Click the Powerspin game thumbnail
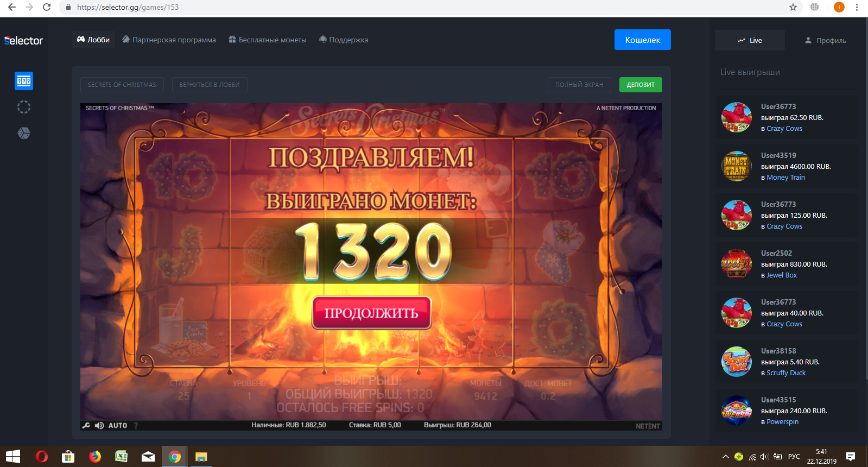868x467 pixels. [x=737, y=411]
